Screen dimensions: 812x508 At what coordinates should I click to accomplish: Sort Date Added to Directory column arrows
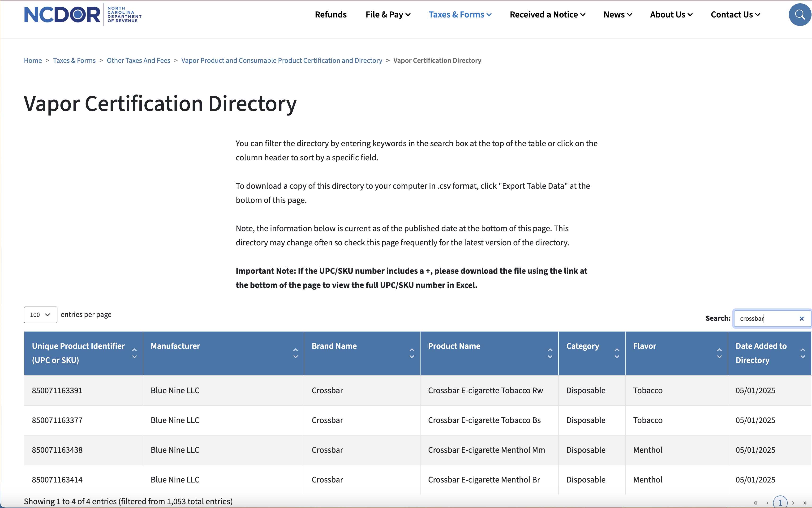pyautogui.click(x=803, y=353)
